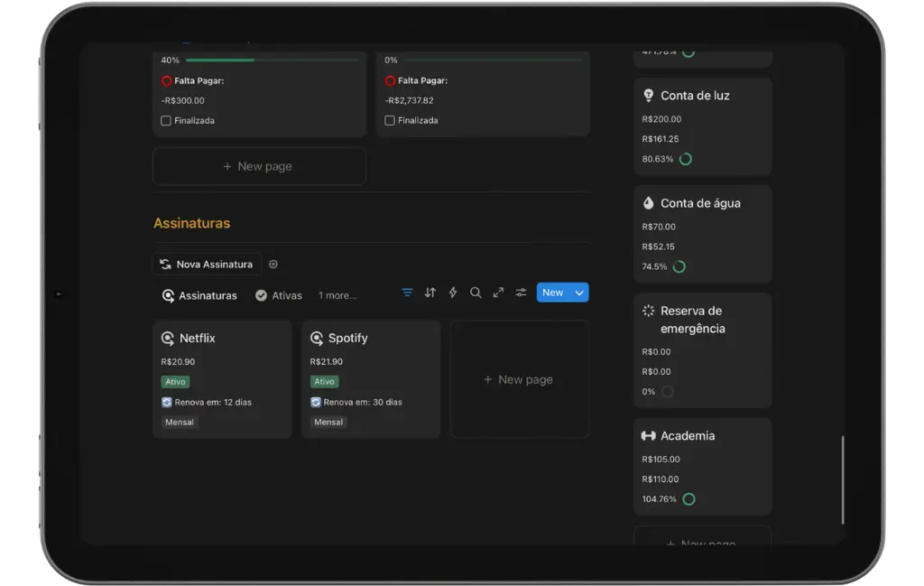Show the 1 more... hidden views
This screenshot has height=586, width=924.
tap(337, 295)
